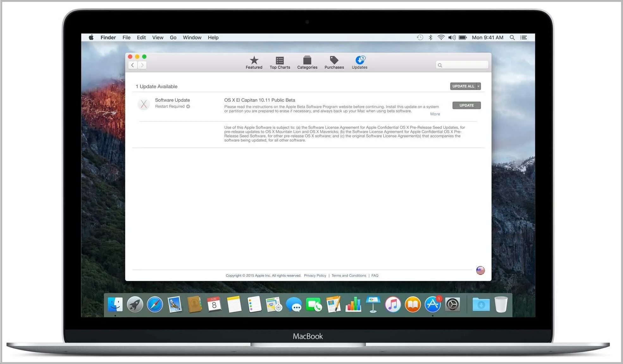The width and height of the screenshot is (623, 364).
Task: Open System Preferences from the Dock
Action: (452, 304)
